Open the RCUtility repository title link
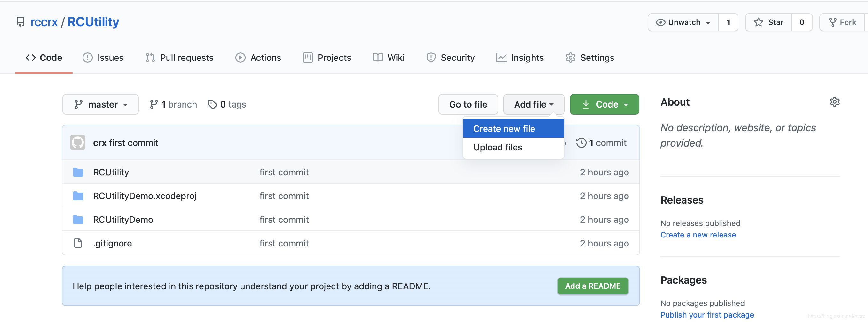The width and height of the screenshot is (868, 322). click(93, 22)
